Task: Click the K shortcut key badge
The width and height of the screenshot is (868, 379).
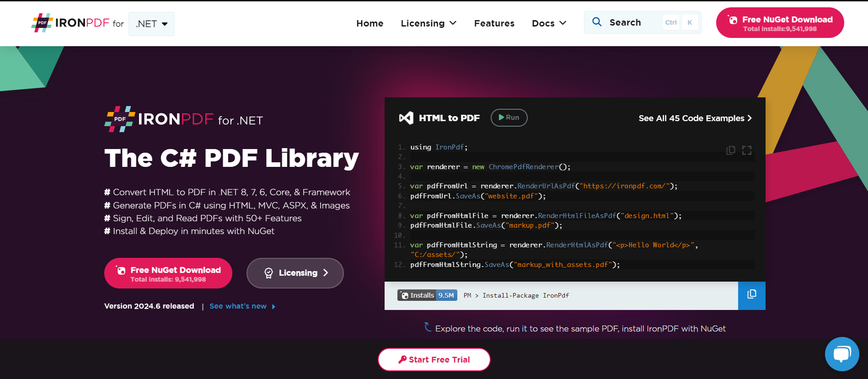Action: coord(690,22)
